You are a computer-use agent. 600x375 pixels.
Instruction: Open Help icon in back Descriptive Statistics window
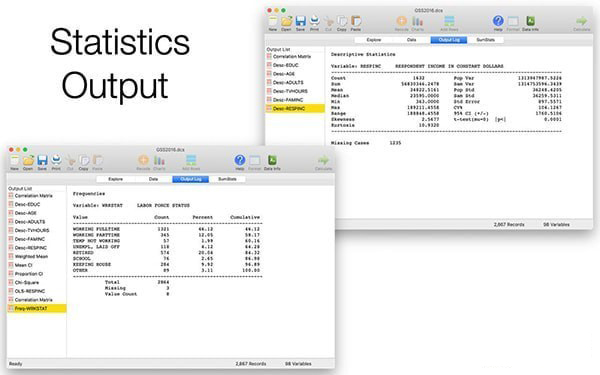(x=498, y=21)
